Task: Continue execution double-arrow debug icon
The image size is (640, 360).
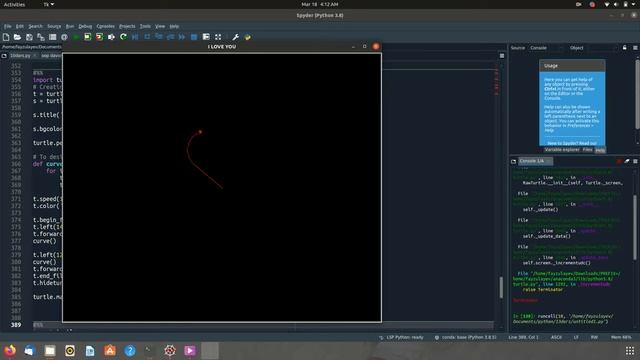Action: click(x=182, y=37)
